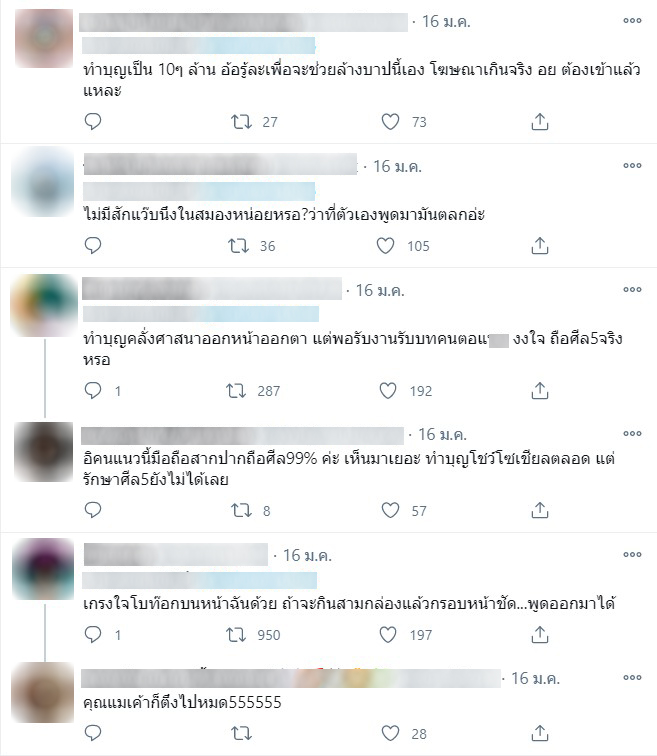Screen dimensions: 657x756
Task: Retweet the tweet showing 36 retweets
Action: tap(239, 246)
